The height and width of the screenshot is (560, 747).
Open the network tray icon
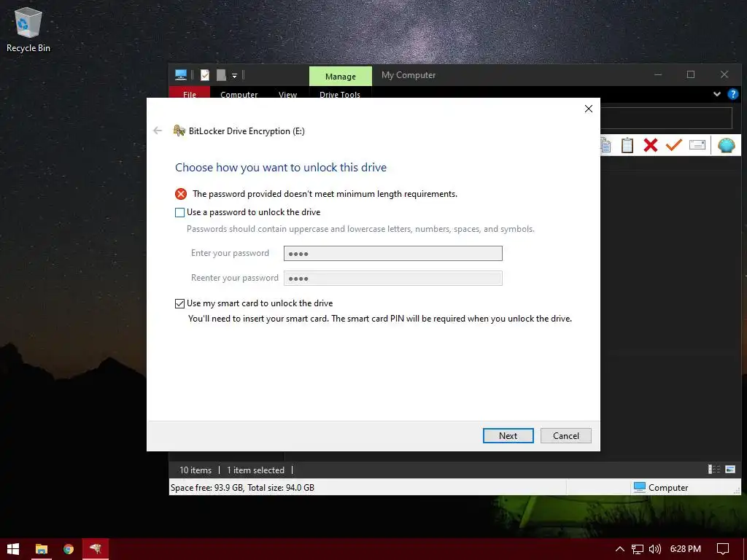(x=637, y=549)
